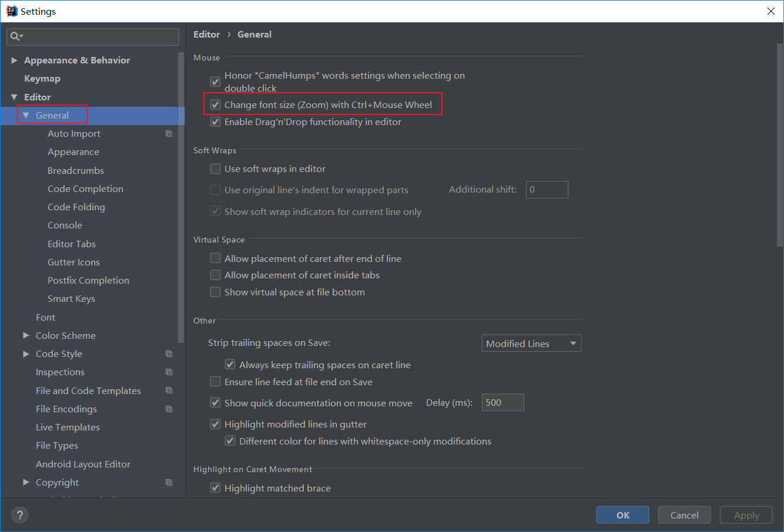Expand the Color Scheme node arrow
This screenshot has width=784, height=532.
tap(26, 335)
